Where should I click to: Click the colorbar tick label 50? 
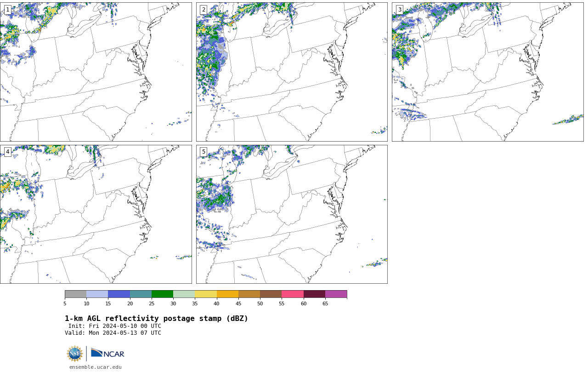pyautogui.click(x=260, y=303)
